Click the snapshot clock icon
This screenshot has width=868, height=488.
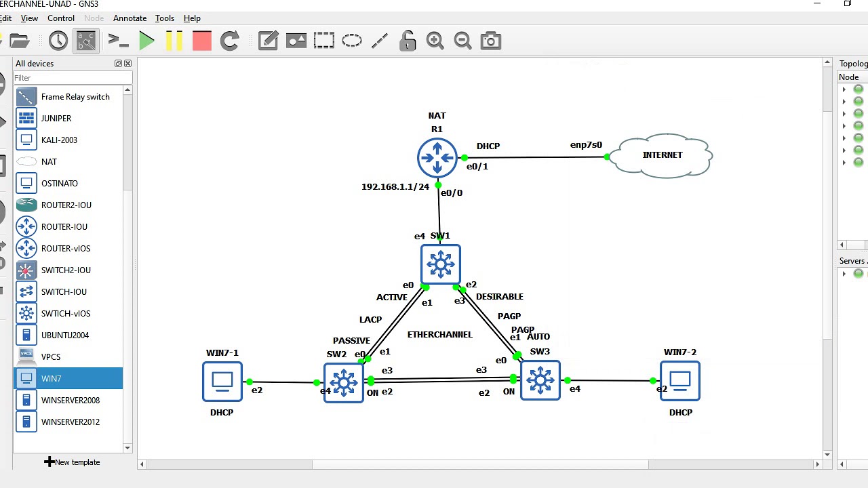(x=58, y=41)
